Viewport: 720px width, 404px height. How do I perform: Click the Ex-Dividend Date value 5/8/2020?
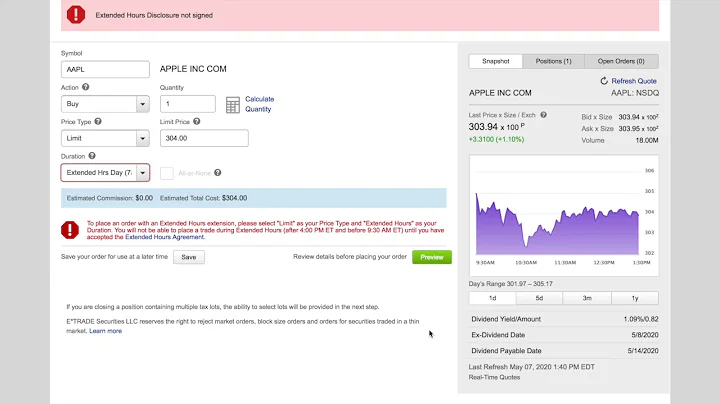(645, 335)
